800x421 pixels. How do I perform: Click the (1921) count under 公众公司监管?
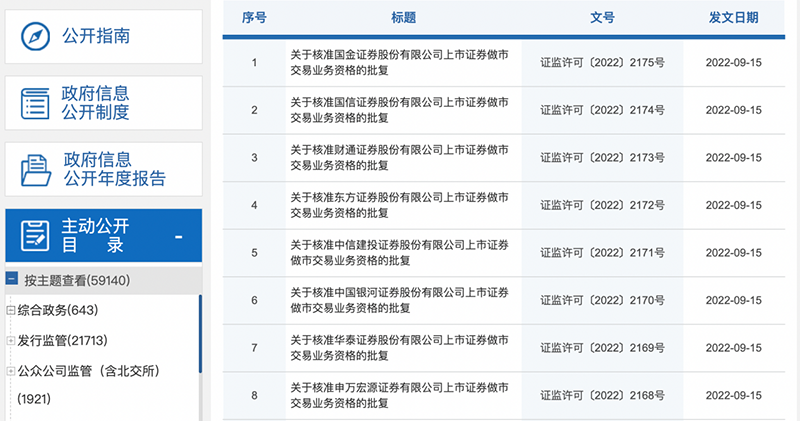pyautogui.click(x=34, y=399)
